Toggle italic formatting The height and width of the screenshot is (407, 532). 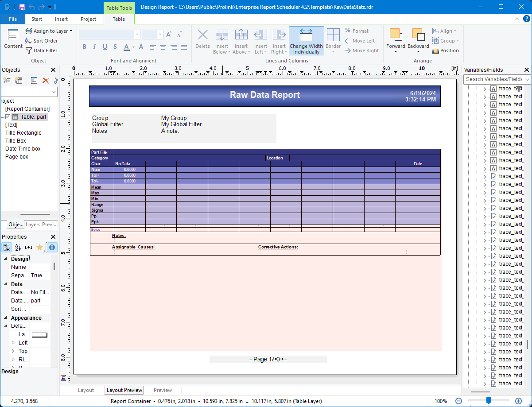(94, 46)
